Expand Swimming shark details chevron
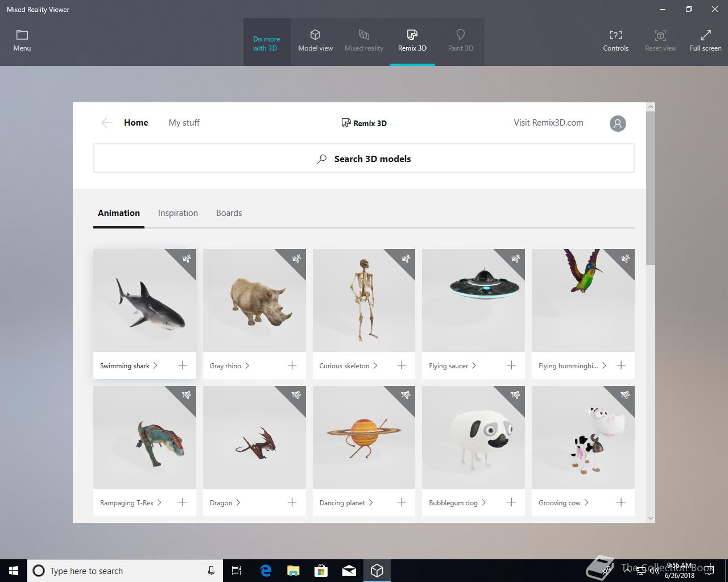 (x=155, y=365)
